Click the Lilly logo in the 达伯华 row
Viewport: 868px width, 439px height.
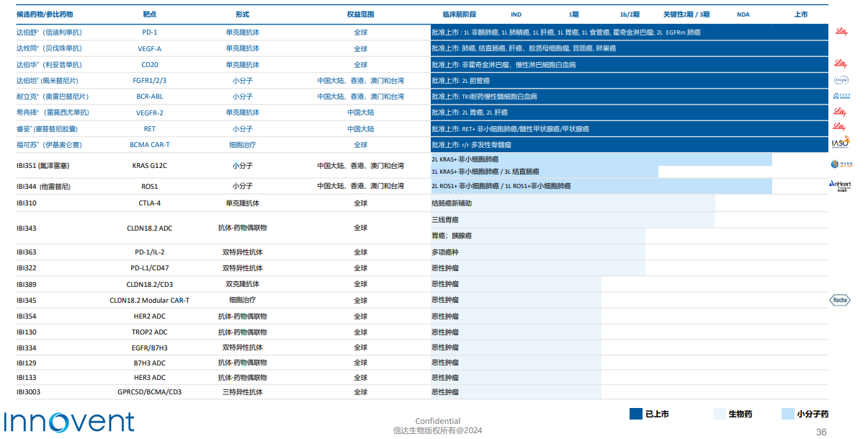click(840, 64)
